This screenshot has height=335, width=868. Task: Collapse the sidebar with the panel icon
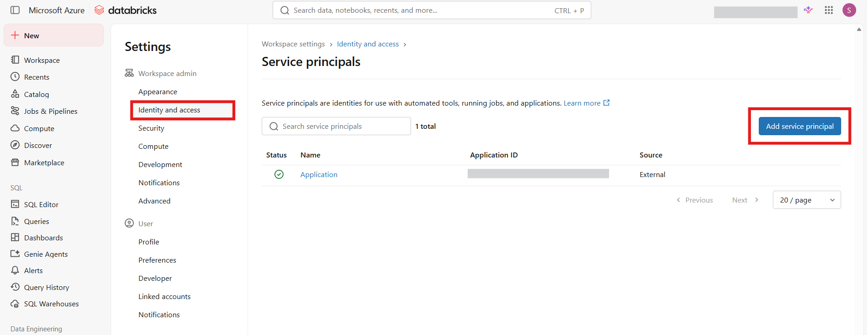15,10
